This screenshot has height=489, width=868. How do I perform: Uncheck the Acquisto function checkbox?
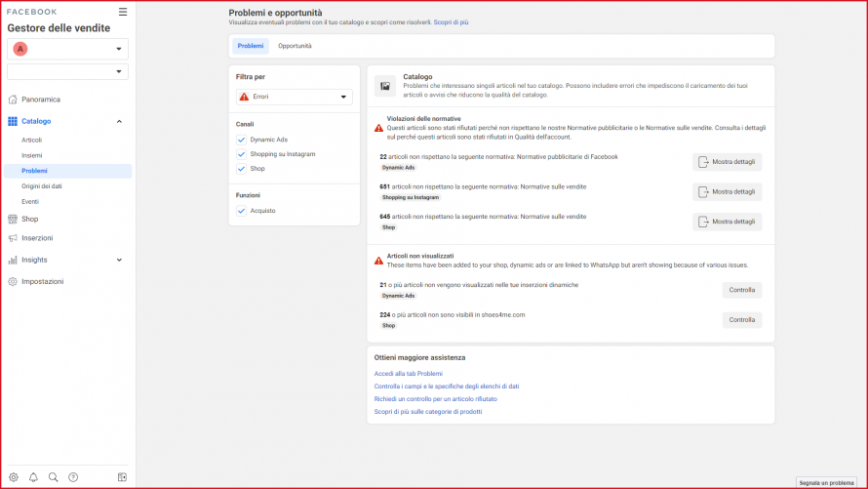click(x=241, y=210)
